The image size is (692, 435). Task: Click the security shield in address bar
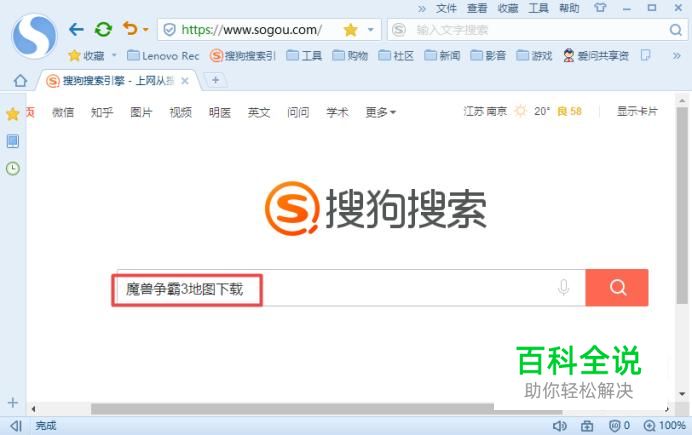click(169, 30)
